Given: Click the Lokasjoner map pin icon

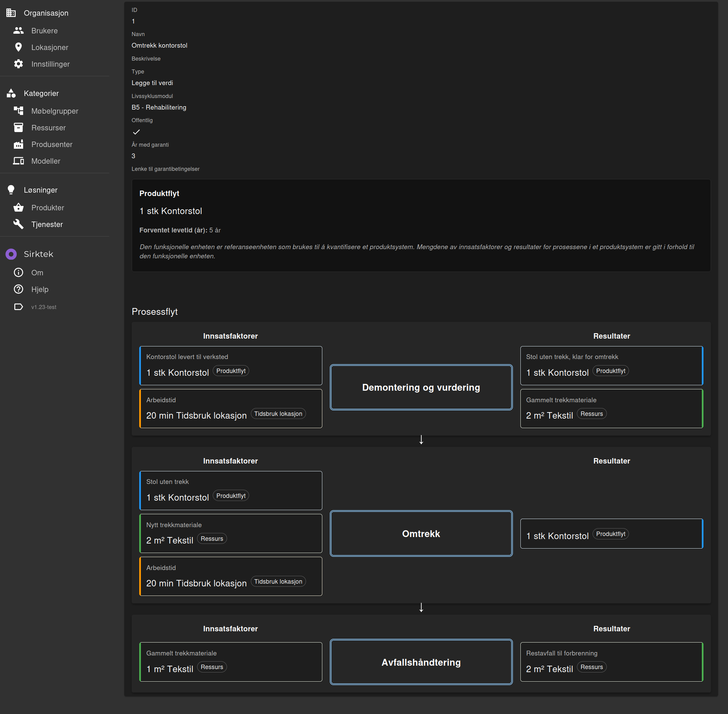Looking at the screenshot, I should pyautogui.click(x=18, y=47).
